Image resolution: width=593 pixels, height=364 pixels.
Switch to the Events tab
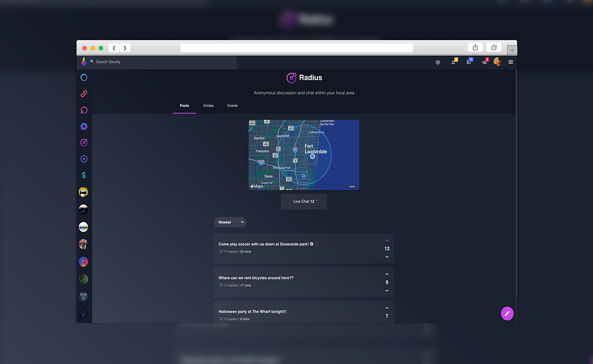coord(232,106)
